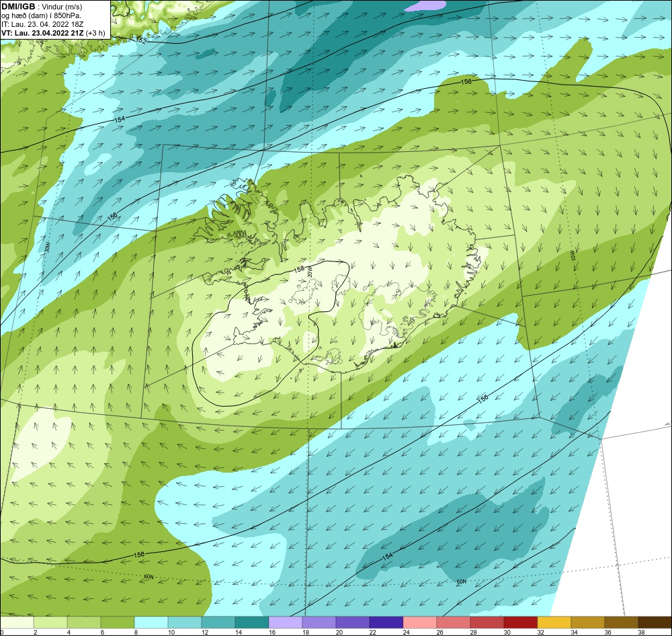Screen dimensions: 672x636
Task: Click the 152 contour label near the top
Action: [141, 40]
